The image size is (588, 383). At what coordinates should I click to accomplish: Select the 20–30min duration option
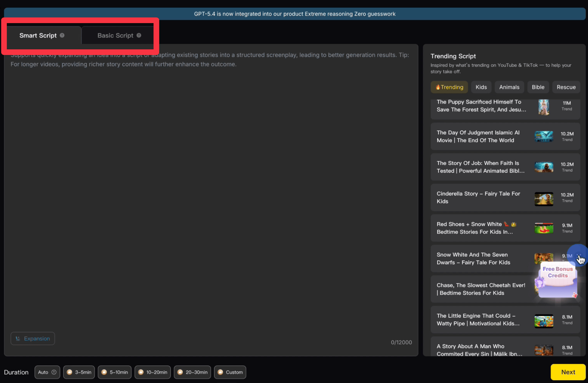tap(192, 372)
